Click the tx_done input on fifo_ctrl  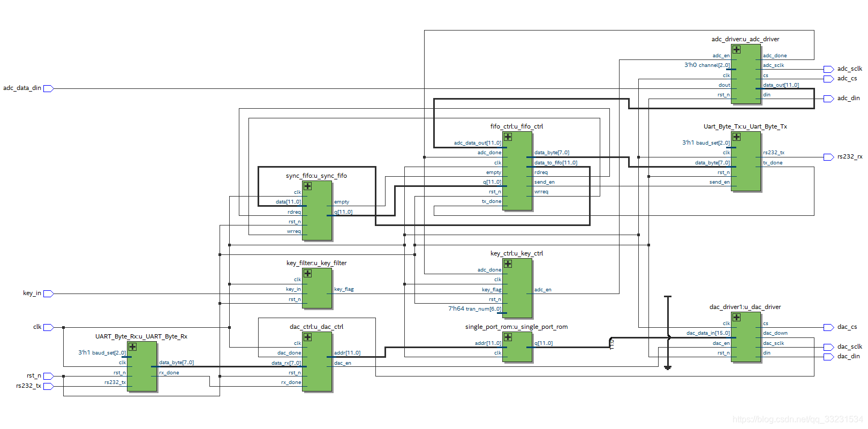click(492, 201)
